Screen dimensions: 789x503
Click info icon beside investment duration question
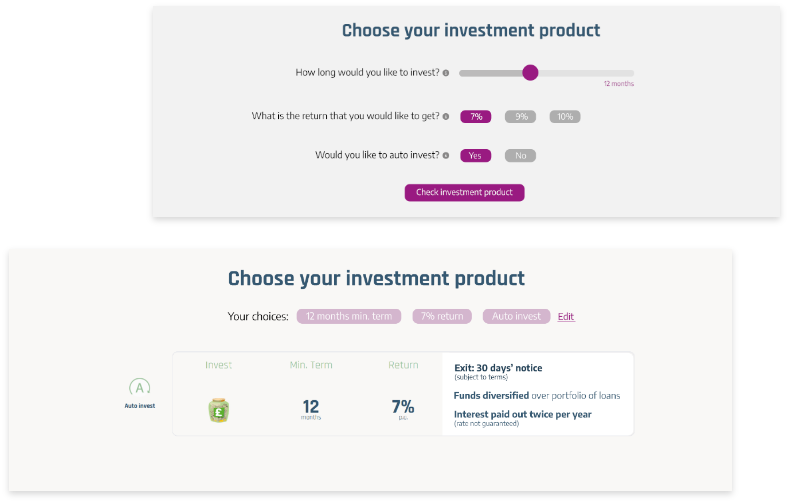[x=446, y=73]
